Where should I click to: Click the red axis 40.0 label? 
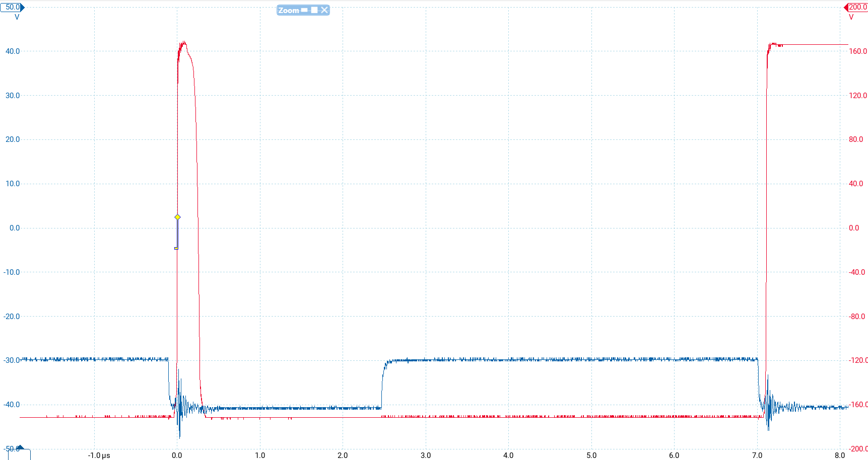pos(856,184)
